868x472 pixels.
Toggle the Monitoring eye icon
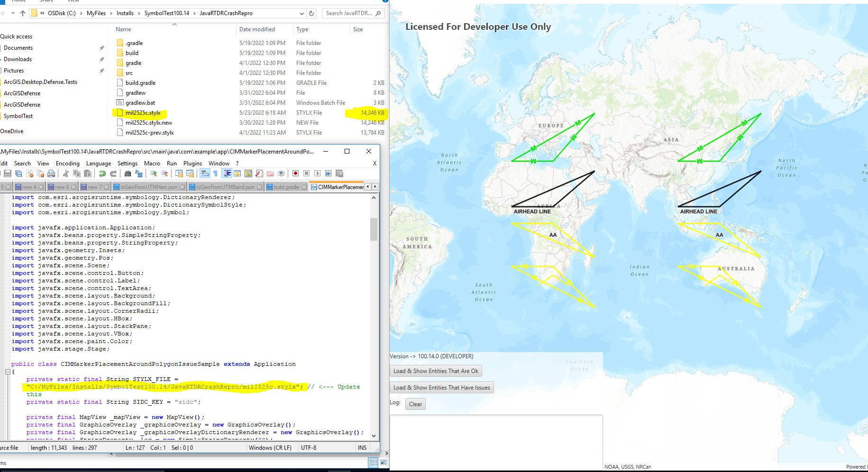[281, 173]
